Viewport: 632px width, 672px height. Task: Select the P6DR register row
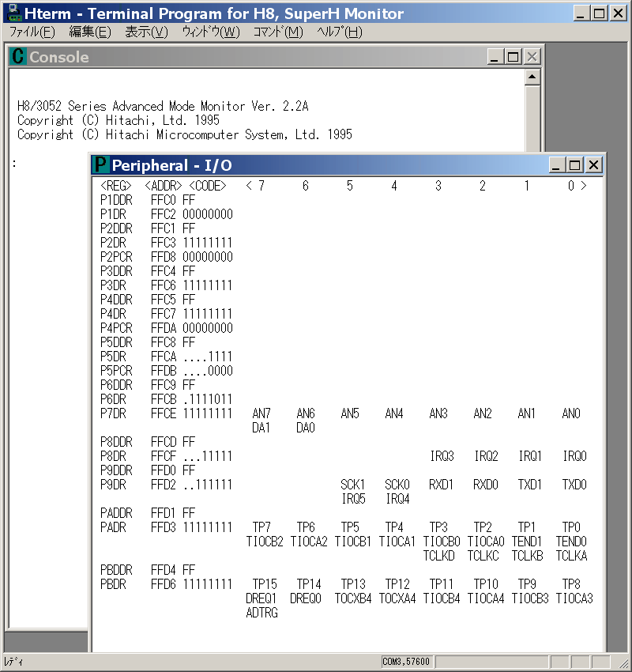[x=167, y=399]
